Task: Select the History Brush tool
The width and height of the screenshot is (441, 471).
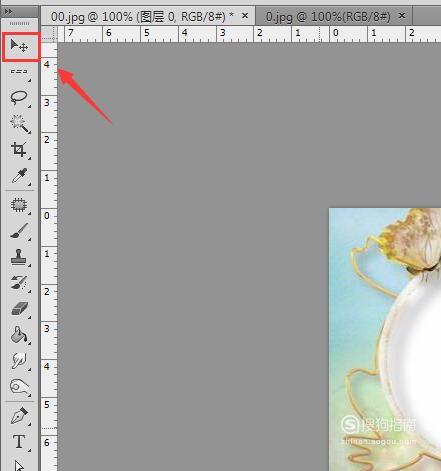Action: [19, 283]
